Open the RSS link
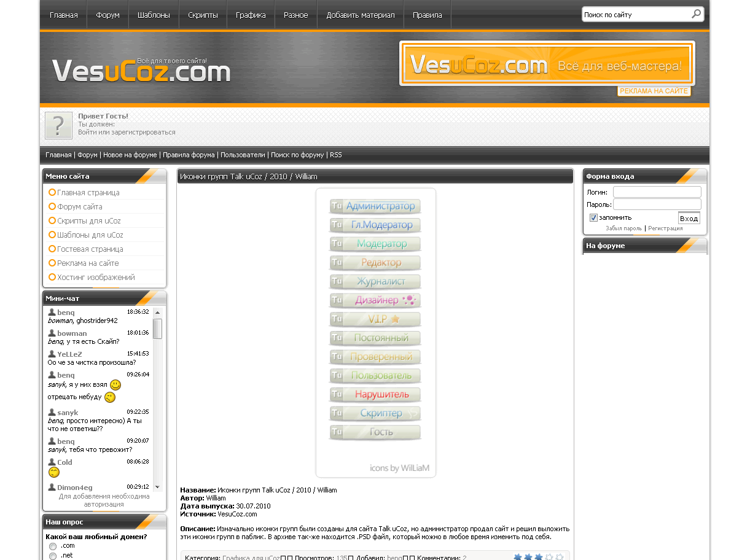The height and width of the screenshot is (560, 750). (x=336, y=155)
